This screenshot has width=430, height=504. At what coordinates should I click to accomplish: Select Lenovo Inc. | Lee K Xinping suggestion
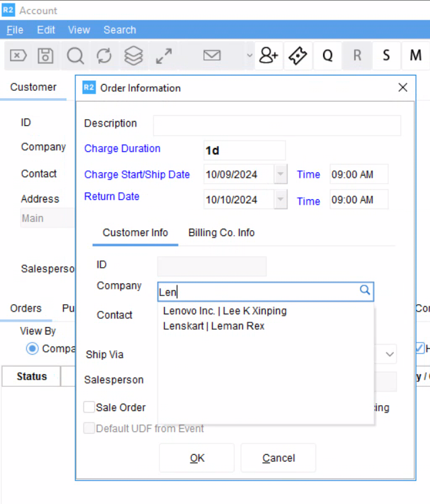pos(225,311)
